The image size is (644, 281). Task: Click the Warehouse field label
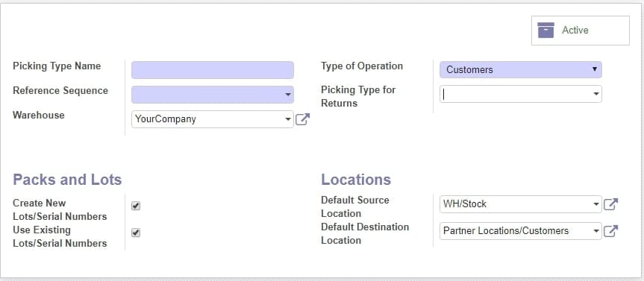point(39,116)
